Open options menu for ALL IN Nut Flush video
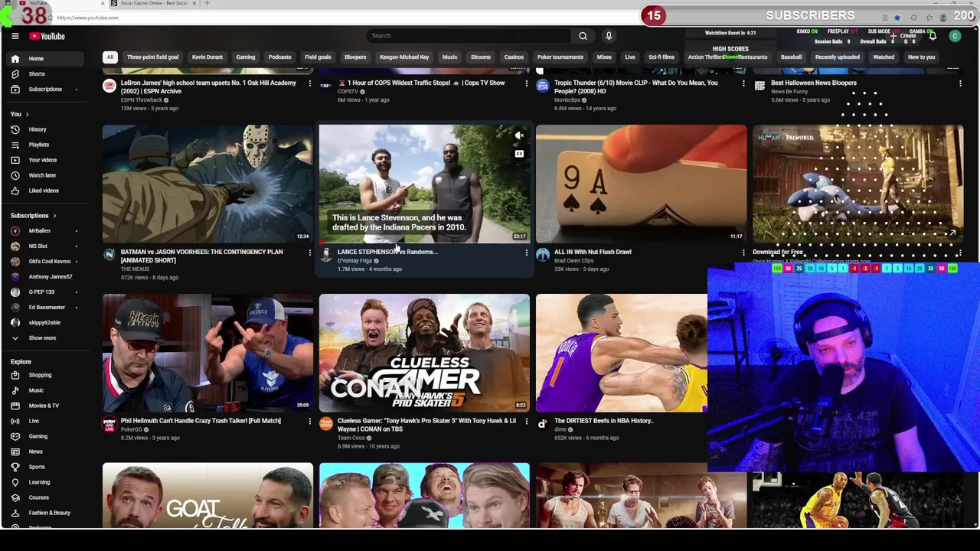980x551 pixels. point(743,252)
